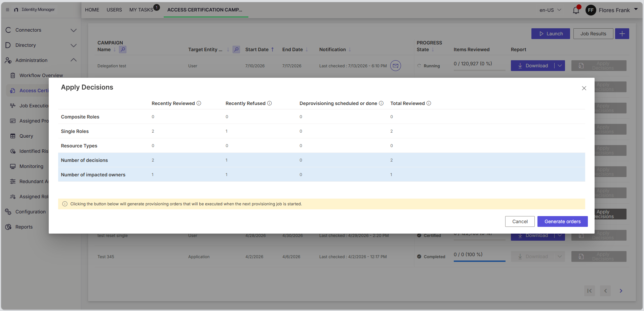Click the notification bell icon
Image resolution: width=644 pixels, height=311 pixels.
(576, 10)
